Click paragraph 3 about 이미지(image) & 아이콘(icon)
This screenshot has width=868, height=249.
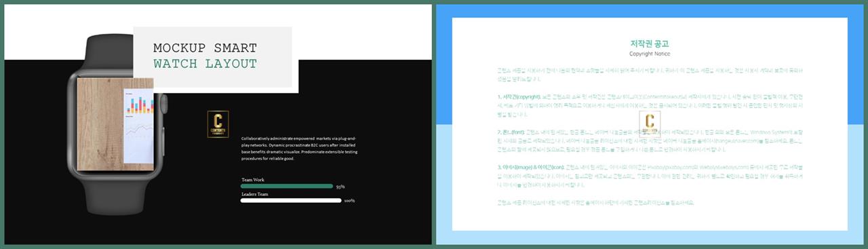click(650, 176)
